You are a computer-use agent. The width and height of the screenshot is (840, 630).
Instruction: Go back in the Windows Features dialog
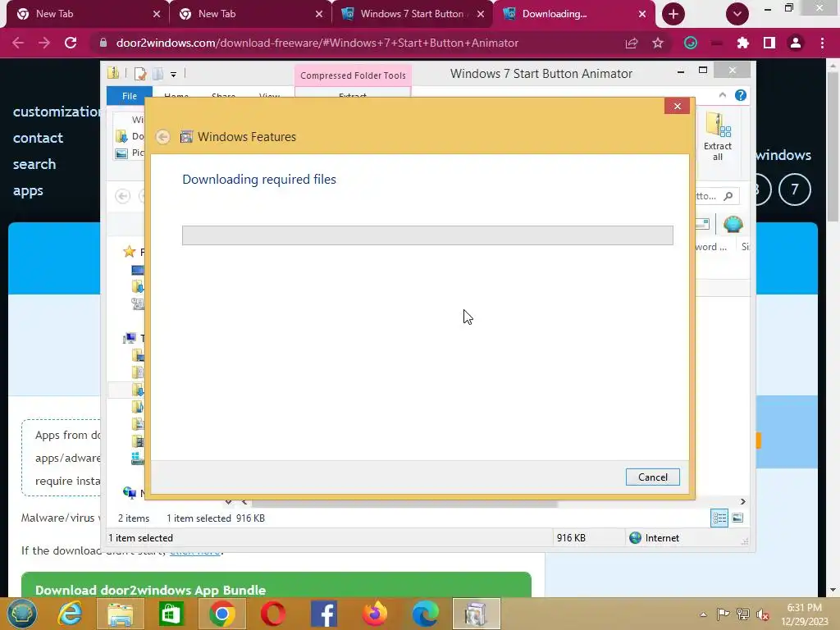(163, 137)
